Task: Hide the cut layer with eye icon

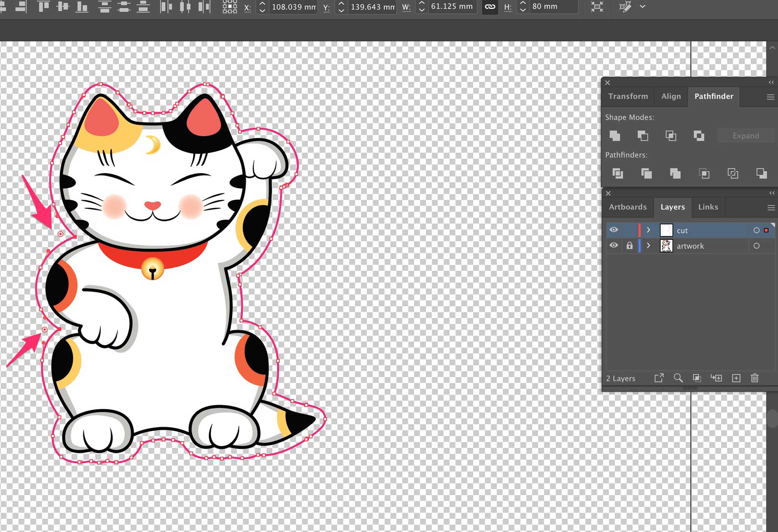Action: pos(613,230)
